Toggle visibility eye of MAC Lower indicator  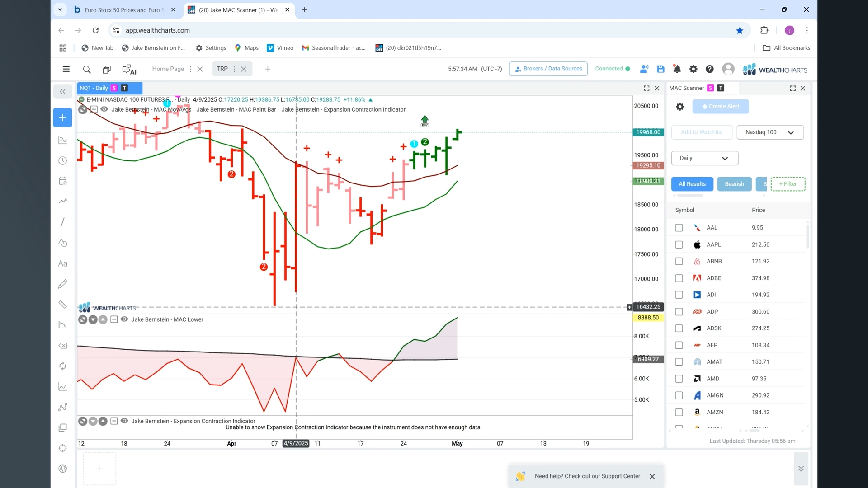click(x=124, y=319)
